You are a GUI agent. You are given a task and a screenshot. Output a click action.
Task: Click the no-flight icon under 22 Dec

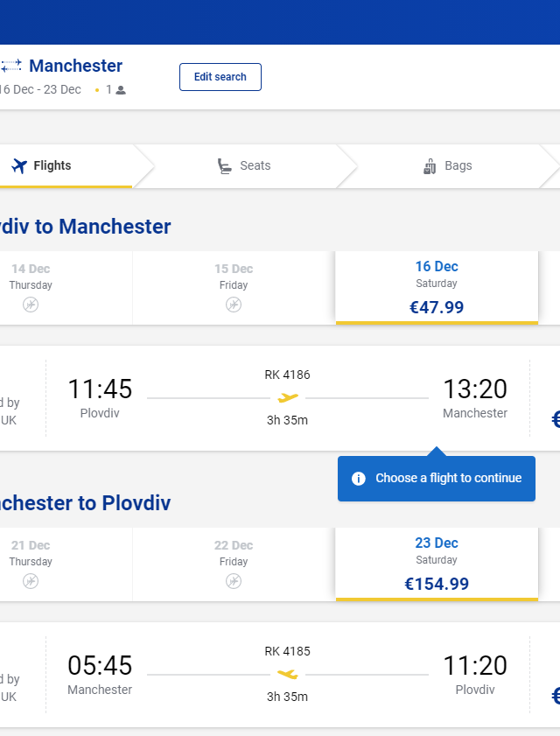234,581
